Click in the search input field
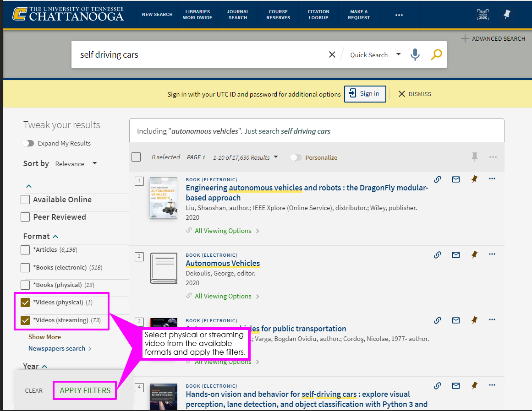The height and width of the screenshot is (411, 532). pos(197,55)
